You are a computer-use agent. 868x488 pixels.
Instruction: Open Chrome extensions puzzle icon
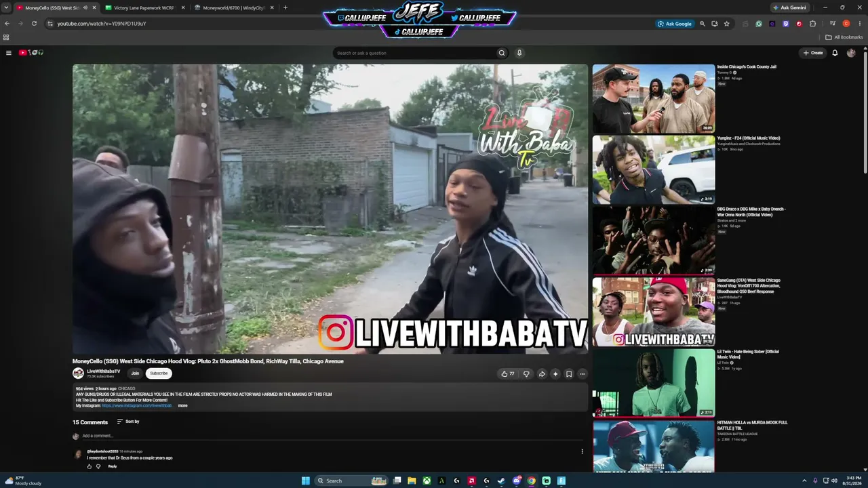point(813,24)
